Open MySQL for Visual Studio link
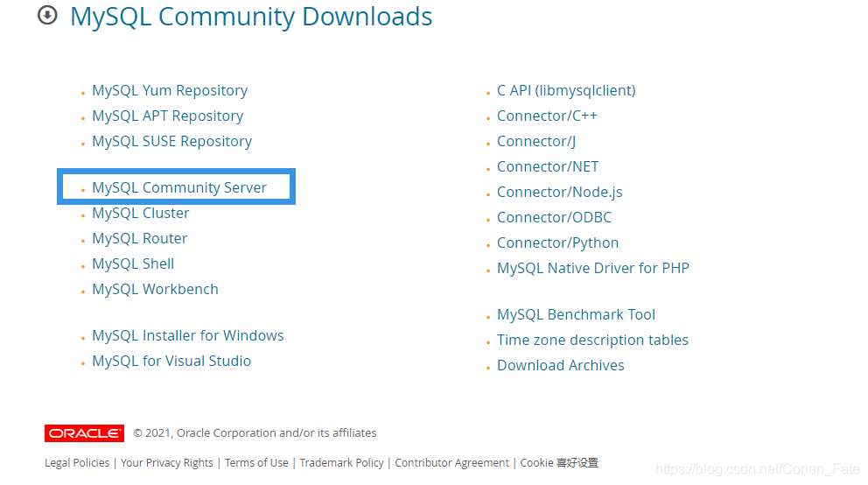Screen dimensions: 868x485 (x=171, y=361)
